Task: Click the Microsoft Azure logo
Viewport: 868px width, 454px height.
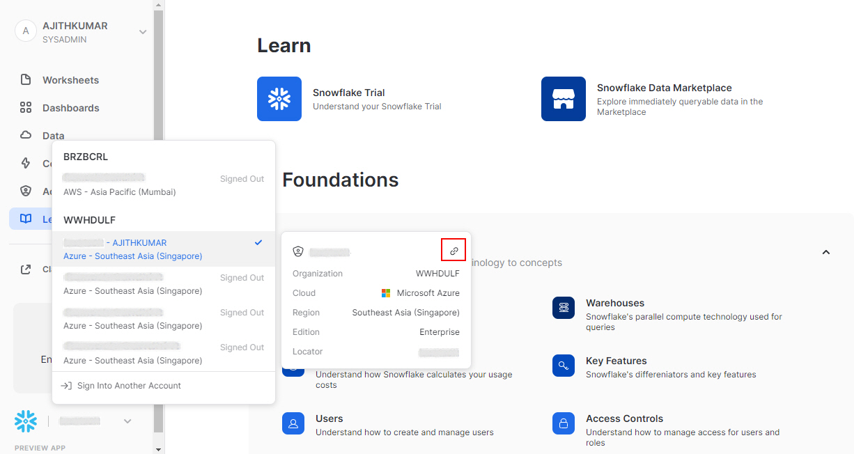Action: point(386,293)
